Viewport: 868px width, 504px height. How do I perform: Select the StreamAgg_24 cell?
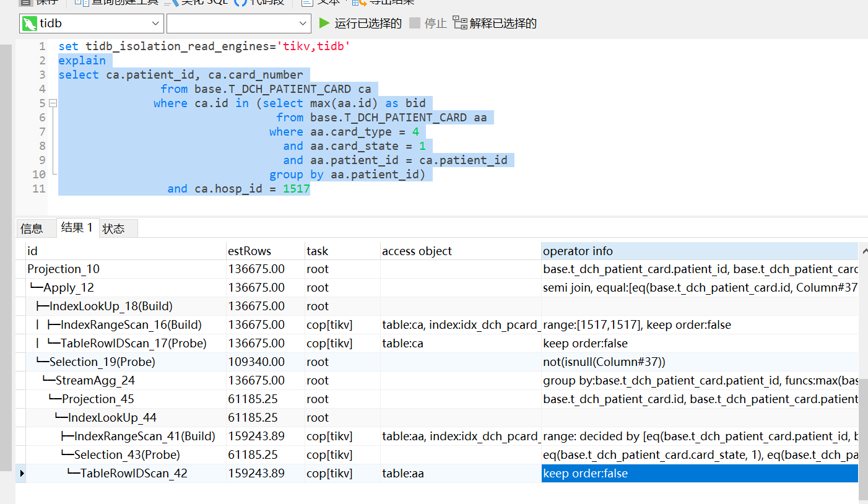pyautogui.click(x=126, y=380)
